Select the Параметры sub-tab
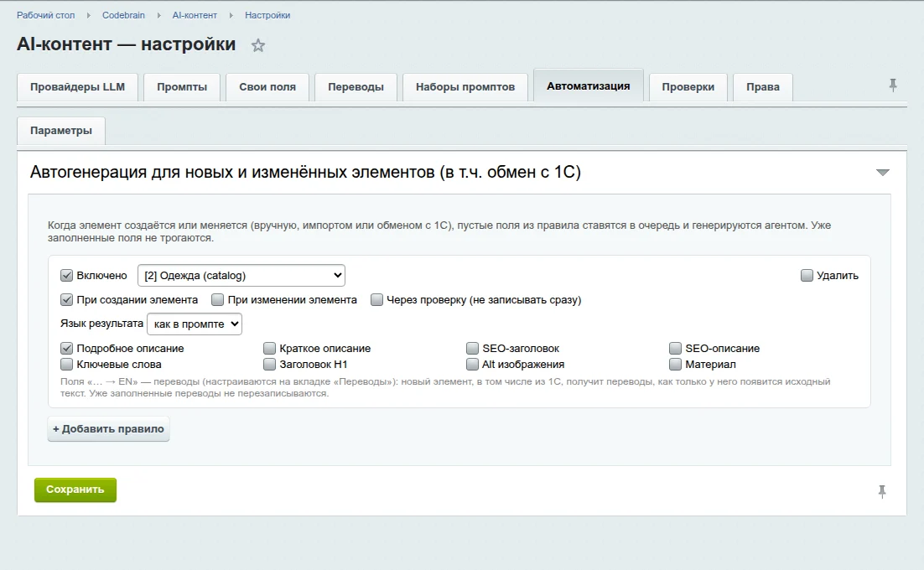The height and width of the screenshot is (570, 924). tap(61, 131)
